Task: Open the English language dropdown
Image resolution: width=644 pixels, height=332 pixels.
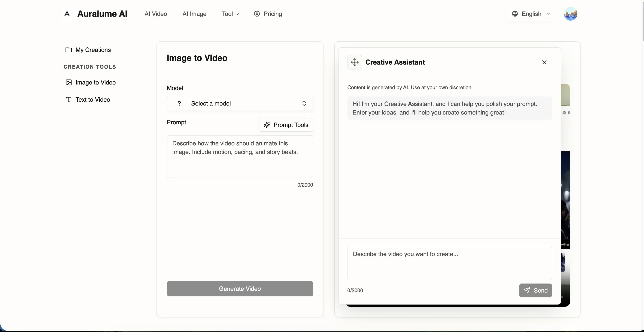Action: coord(532,14)
